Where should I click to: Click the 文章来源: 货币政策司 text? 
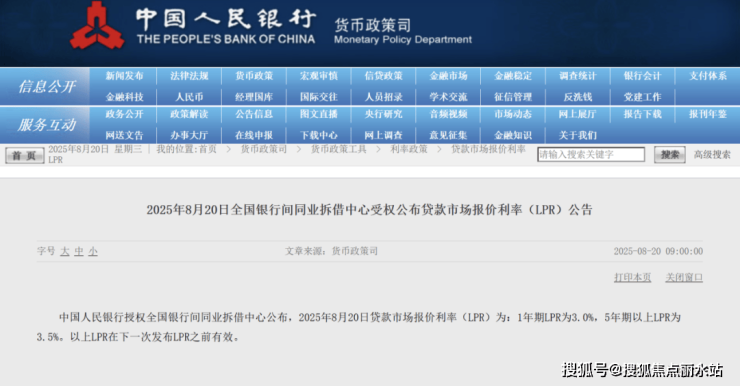click(331, 252)
